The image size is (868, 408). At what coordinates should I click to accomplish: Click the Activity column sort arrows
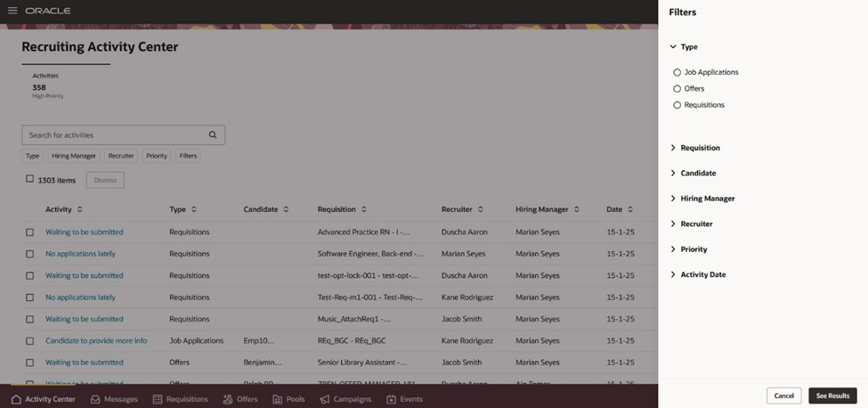[x=80, y=209]
